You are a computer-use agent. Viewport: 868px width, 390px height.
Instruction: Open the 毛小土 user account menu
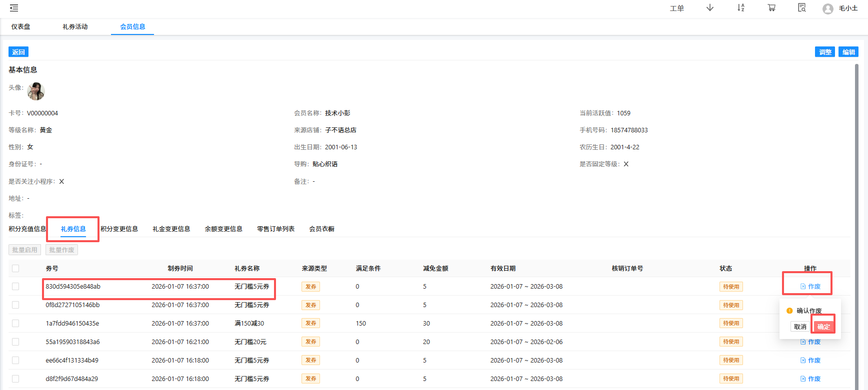click(x=848, y=8)
